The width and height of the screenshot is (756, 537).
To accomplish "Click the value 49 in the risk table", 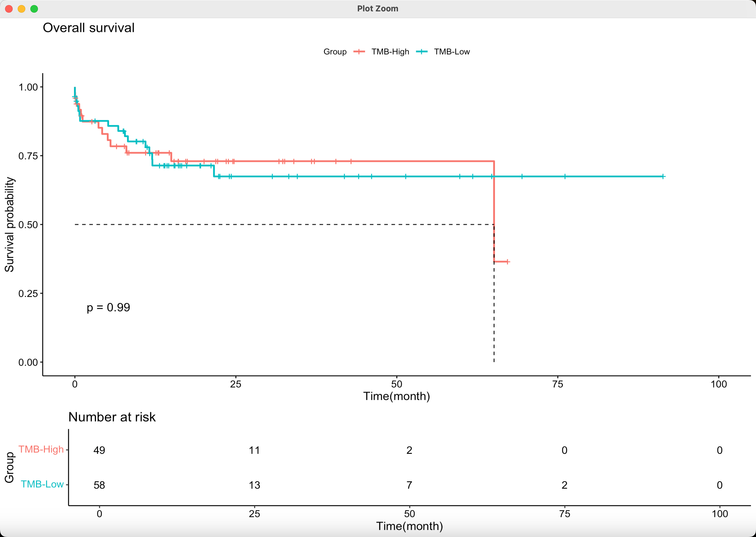I will click(x=99, y=450).
